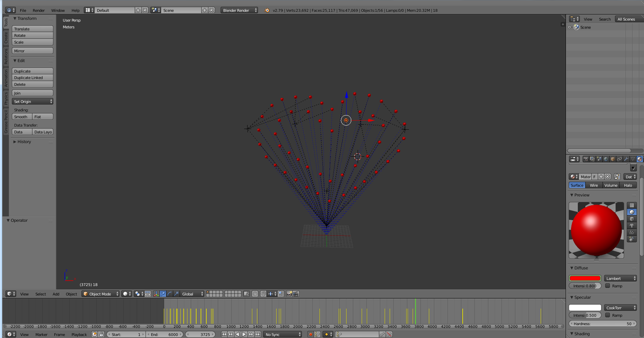644x338 pixels.
Task: Toggle the 3D manipulator widget icon
Action: (x=156, y=294)
